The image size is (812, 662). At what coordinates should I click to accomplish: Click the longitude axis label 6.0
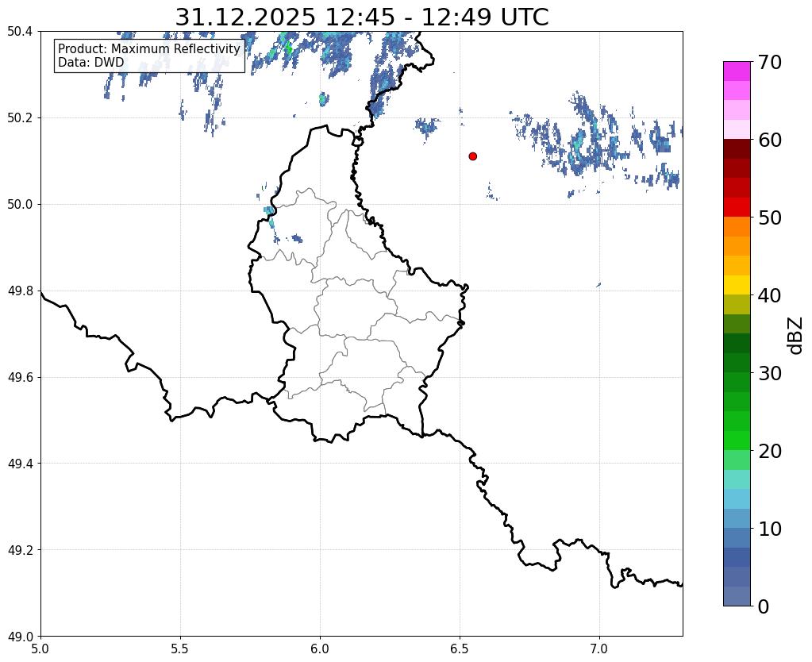tap(320, 649)
